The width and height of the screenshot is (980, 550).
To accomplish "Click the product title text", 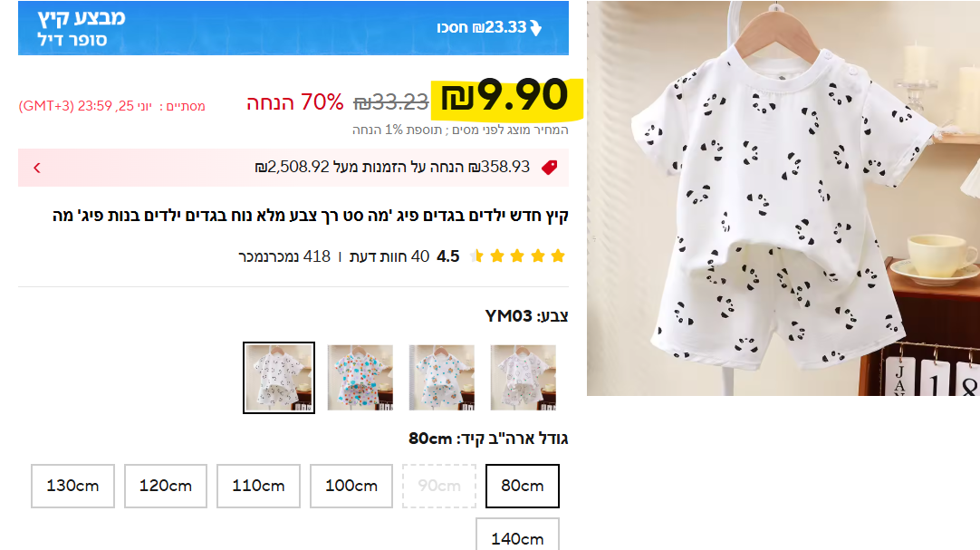I will coord(311,217).
